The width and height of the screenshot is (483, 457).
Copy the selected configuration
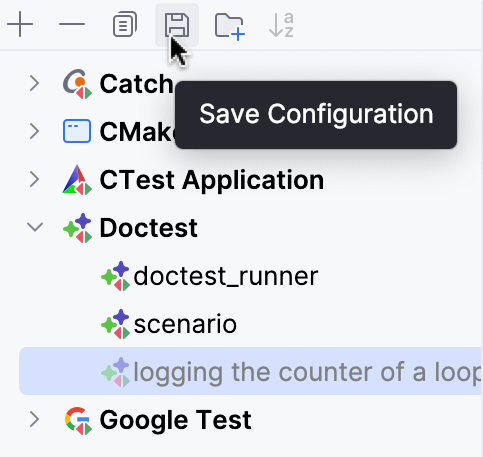125,24
